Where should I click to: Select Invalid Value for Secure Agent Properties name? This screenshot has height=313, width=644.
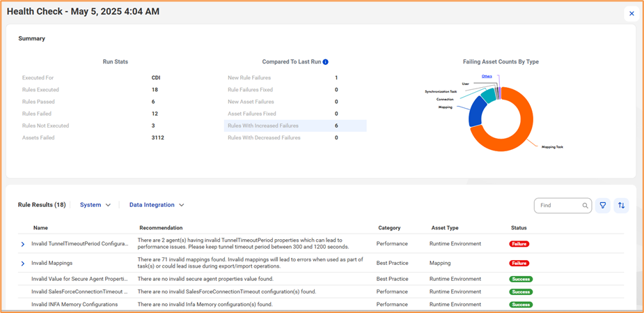(79, 279)
